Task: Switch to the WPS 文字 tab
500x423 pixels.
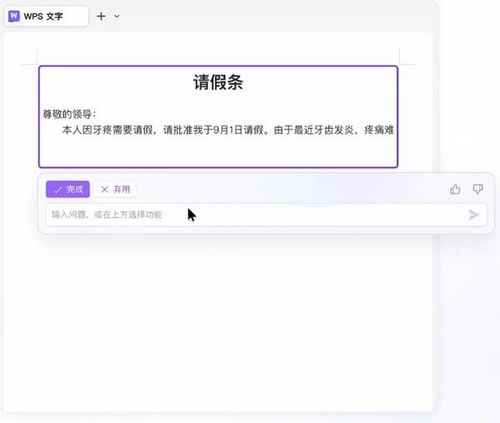Action: (46, 16)
